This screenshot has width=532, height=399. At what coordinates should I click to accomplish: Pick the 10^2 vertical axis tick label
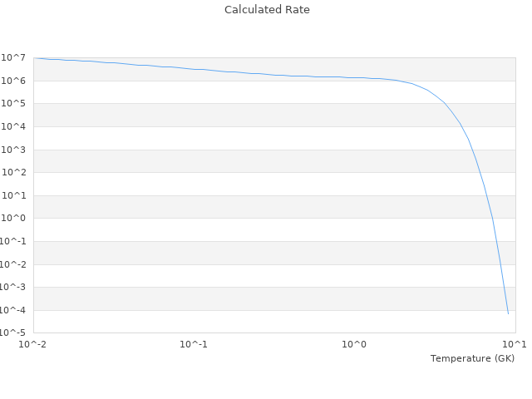click(15, 173)
